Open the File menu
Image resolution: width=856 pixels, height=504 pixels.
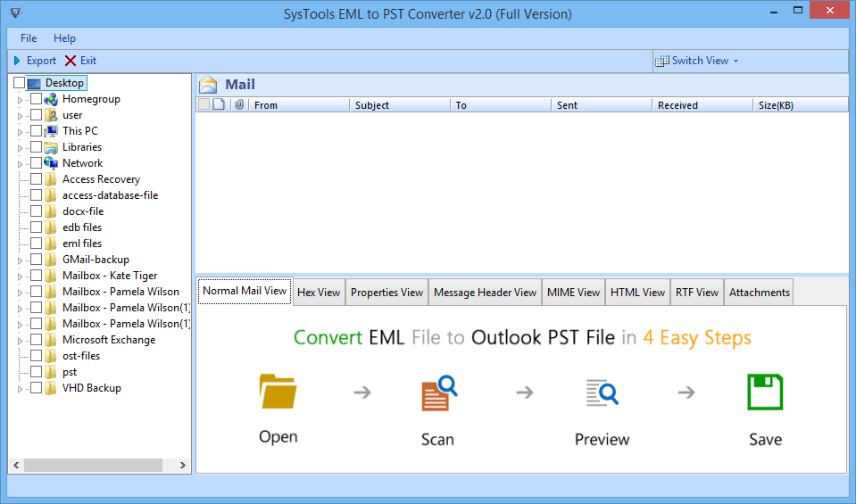tap(29, 38)
